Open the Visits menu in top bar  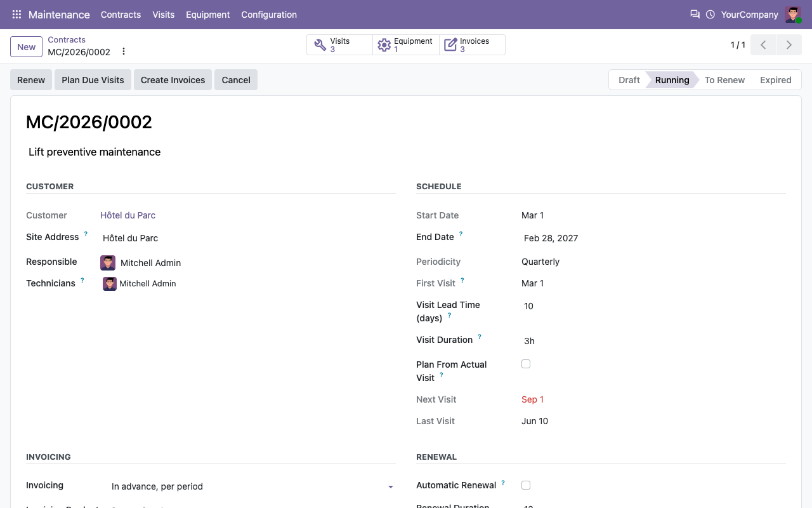coord(163,15)
